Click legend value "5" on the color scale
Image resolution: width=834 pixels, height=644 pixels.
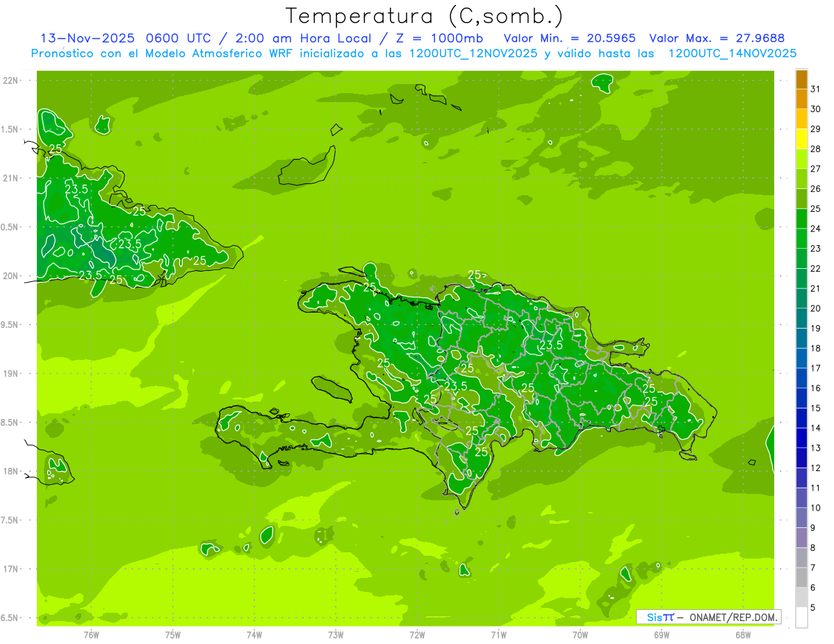[812, 608]
